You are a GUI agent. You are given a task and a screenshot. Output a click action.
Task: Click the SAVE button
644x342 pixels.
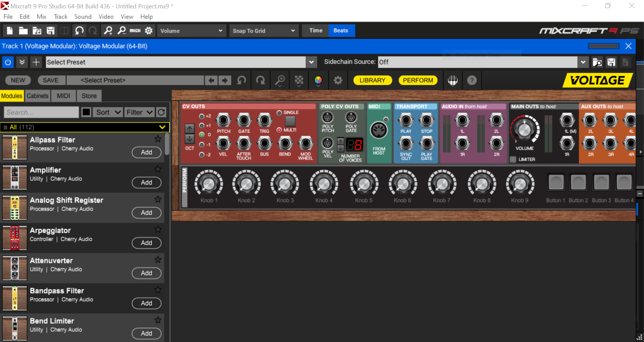click(51, 80)
